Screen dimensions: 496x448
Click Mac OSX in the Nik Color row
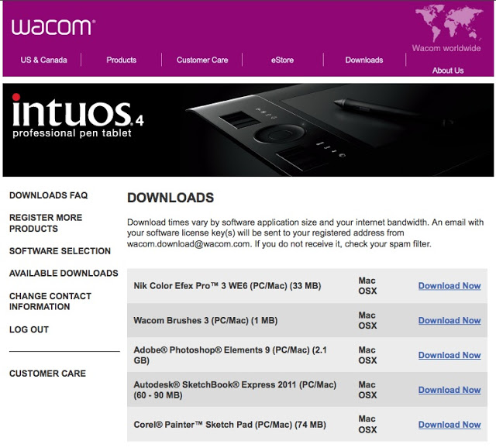tap(367, 286)
